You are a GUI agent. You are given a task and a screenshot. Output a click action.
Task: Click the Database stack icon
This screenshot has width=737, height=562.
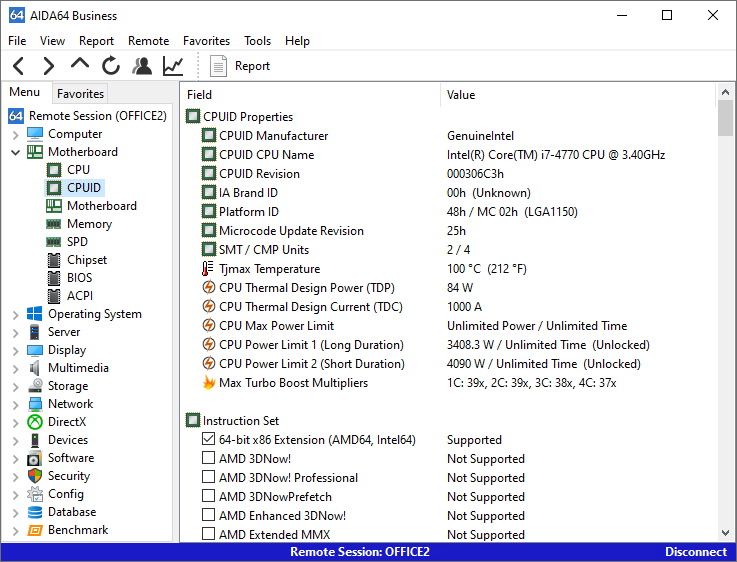[x=35, y=512]
